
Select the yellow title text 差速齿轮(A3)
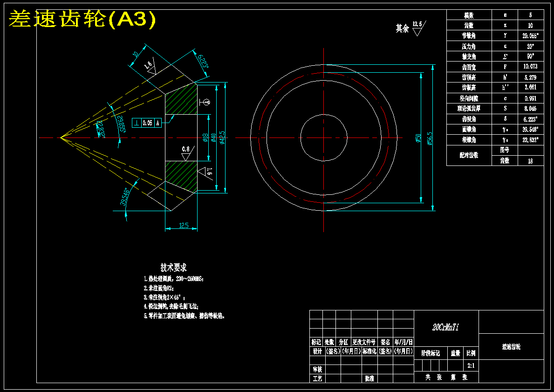(x=82, y=19)
